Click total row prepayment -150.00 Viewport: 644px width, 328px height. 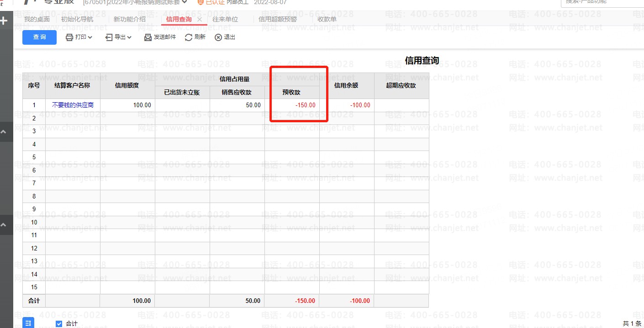coord(292,301)
